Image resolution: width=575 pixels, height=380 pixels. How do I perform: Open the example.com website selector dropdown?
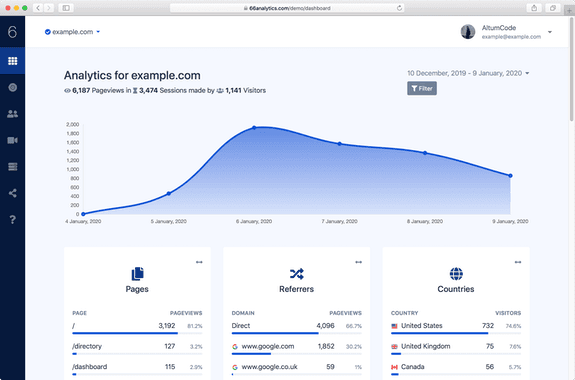pos(72,32)
